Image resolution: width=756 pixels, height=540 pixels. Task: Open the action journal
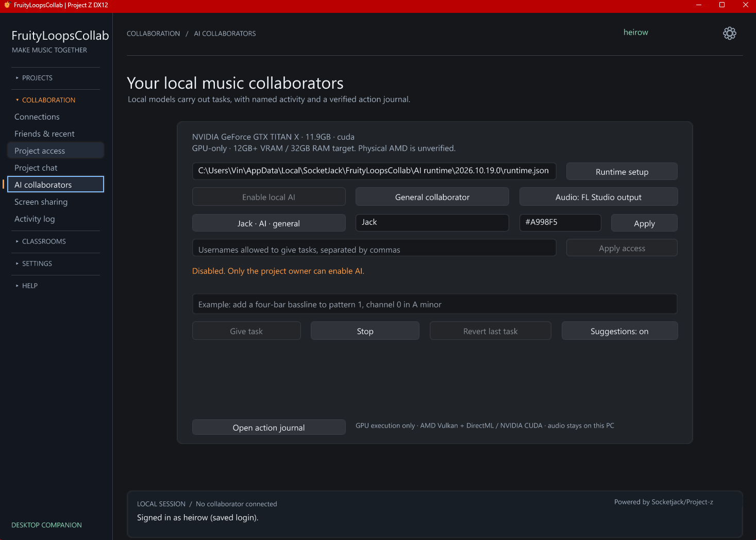[x=269, y=428]
